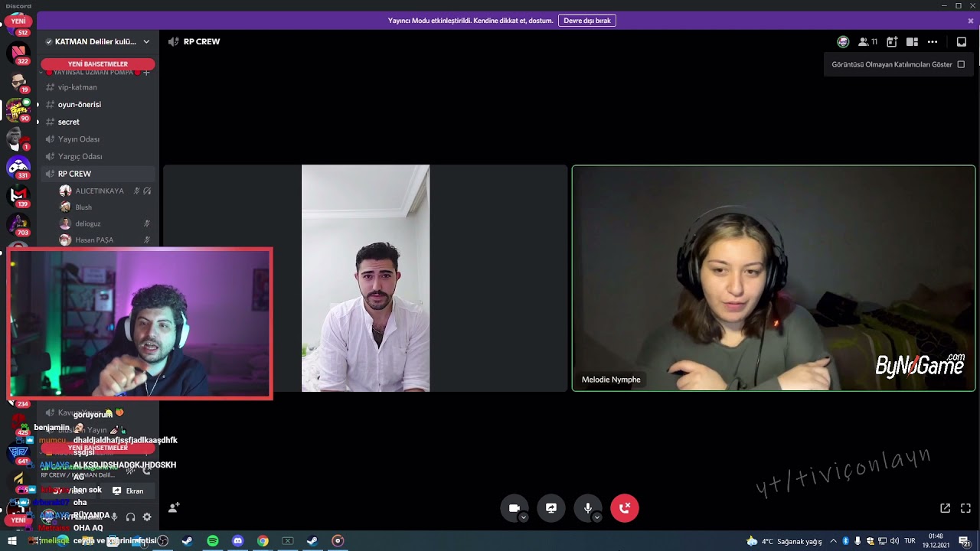980x551 pixels.
Task: Open Discord from the taskbar
Action: click(237, 541)
